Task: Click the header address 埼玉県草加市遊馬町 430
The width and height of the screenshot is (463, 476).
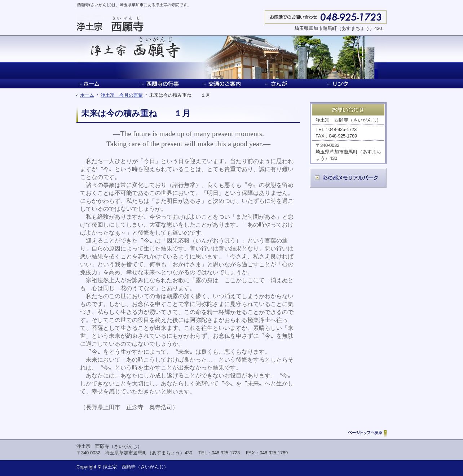Action: (338, 29)
